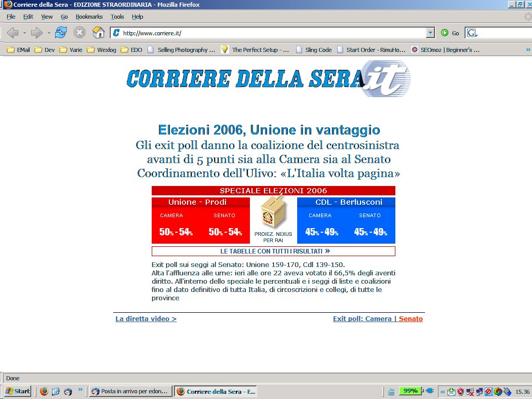This screenshot has width=532, height=399.
Task: Open the Tools menu
Action: 117,17
